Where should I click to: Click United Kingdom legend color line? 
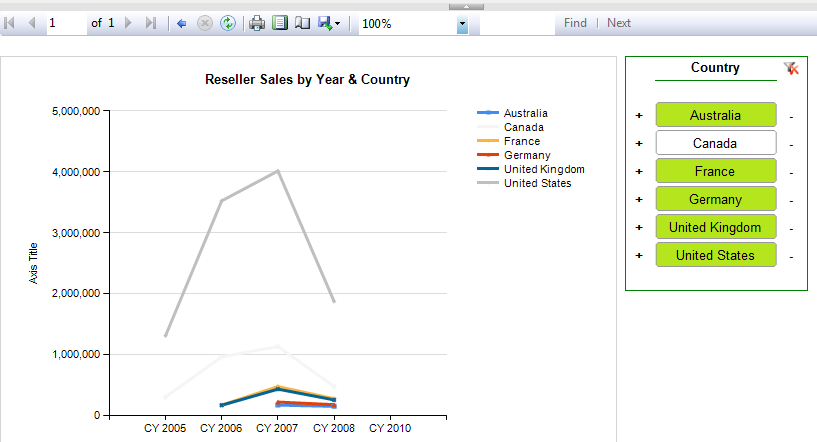(x=488, y=169)
